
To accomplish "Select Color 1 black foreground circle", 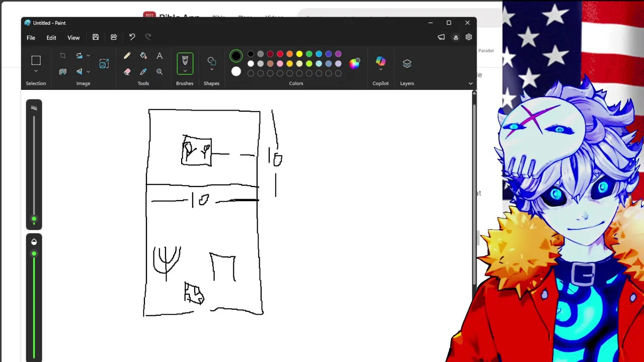I will 236,56.
